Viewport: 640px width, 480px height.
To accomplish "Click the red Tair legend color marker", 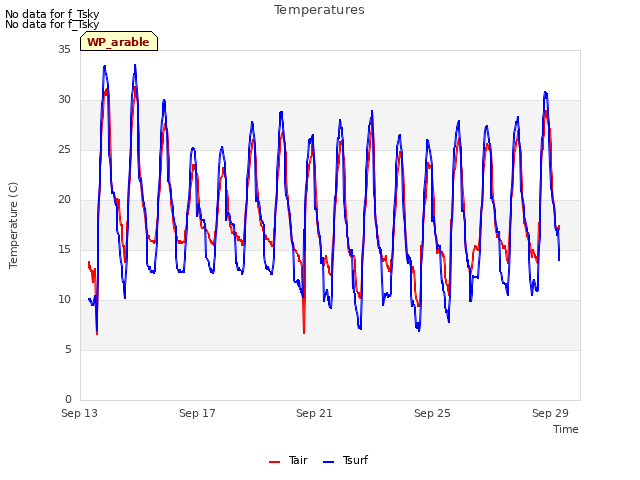I will point(275,462).
